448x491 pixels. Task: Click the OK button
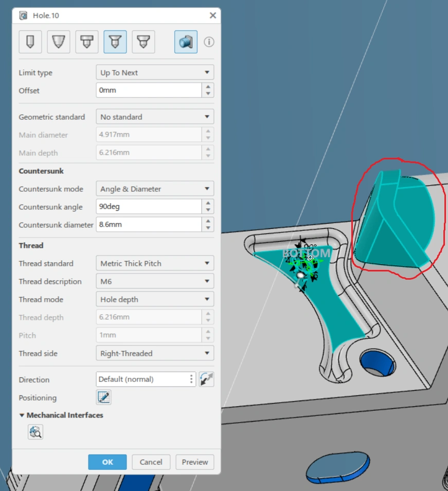(107, 462)
